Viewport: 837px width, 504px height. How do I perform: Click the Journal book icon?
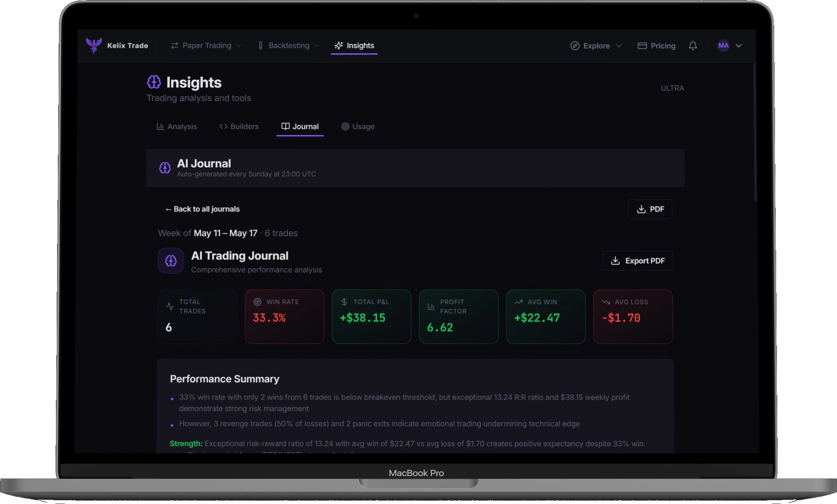click(x=285, y=126)
